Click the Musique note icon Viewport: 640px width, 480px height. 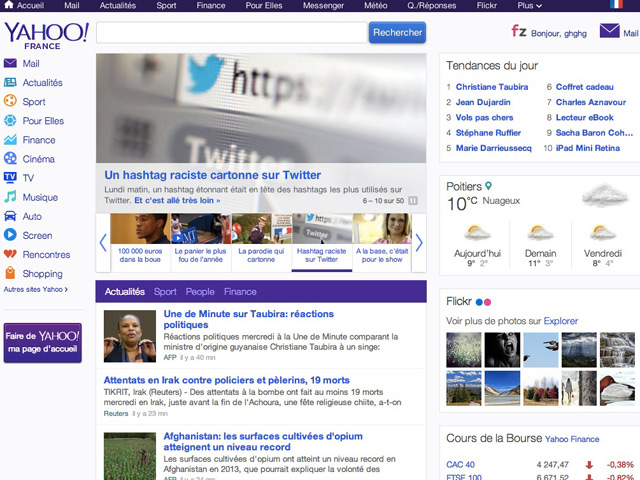click(10, 197)
